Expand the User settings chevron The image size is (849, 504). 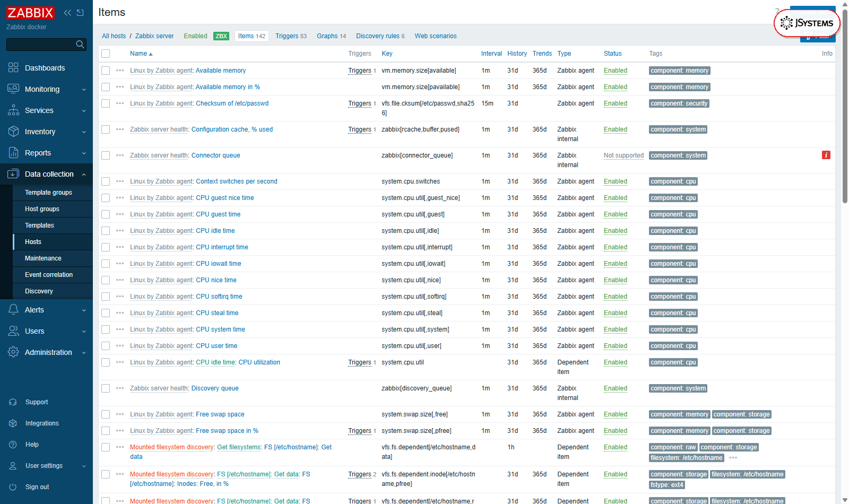tap(84, 466)
